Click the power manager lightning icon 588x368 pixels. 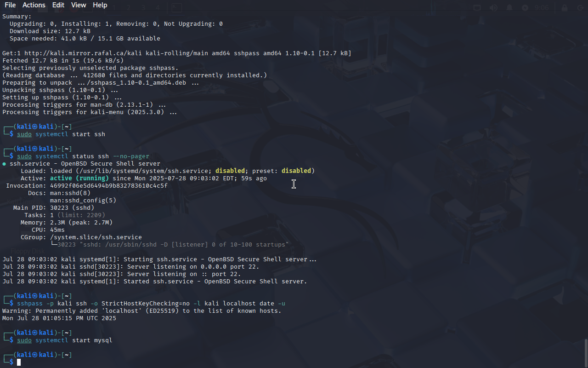point(525,8)
